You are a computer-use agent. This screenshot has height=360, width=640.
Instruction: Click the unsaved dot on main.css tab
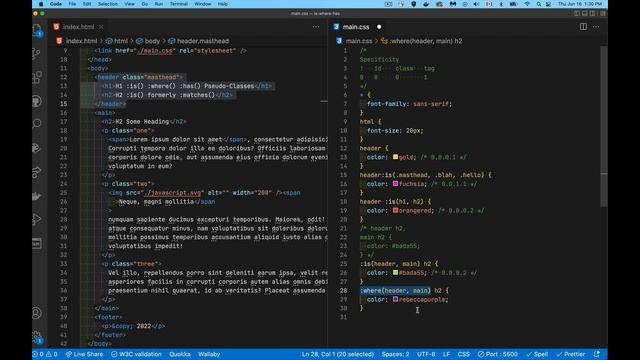click(x=379, y=27)
